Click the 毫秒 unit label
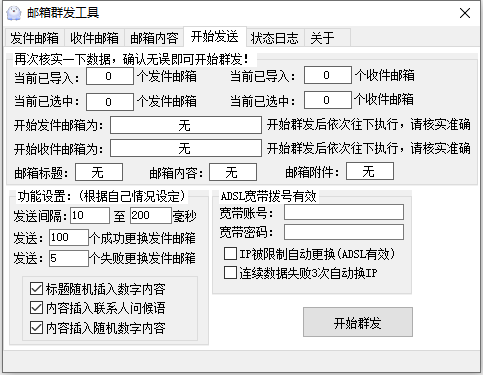The height and width of the screenshot is (375, 483). click(x=184, y=216)
